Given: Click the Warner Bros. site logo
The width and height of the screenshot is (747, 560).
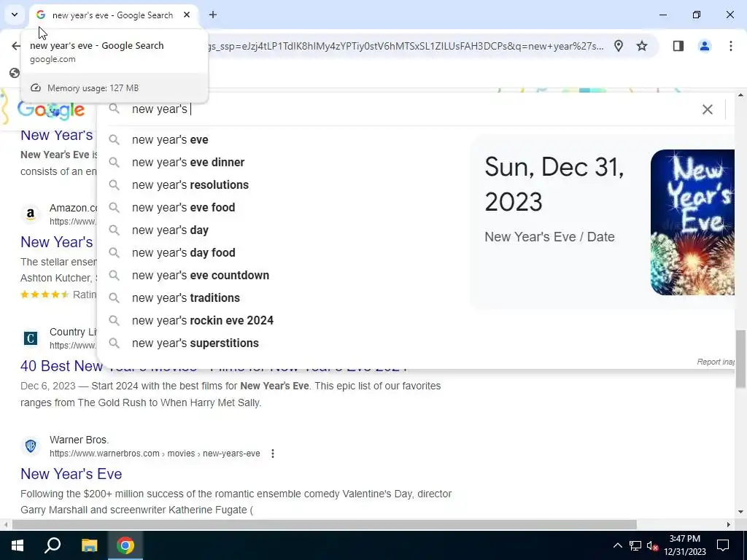Looking at the screenshot, I should tap(31, 446).
